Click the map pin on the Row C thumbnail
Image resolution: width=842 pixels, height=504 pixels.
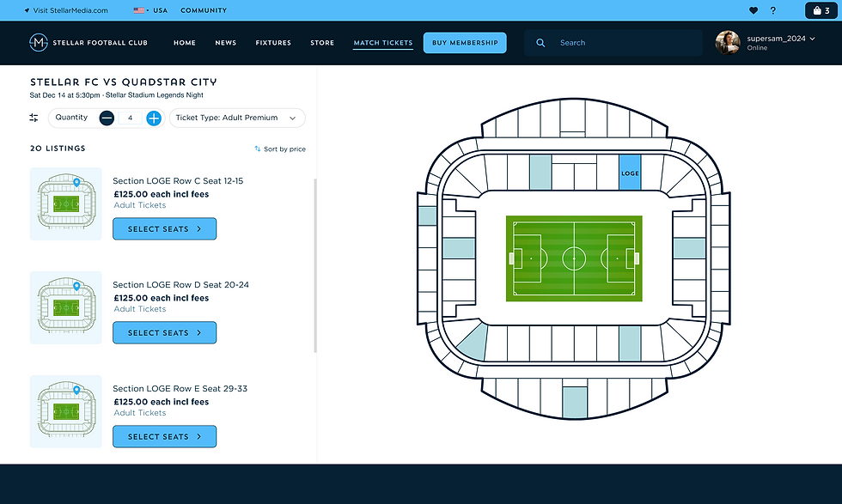(78, 181)
